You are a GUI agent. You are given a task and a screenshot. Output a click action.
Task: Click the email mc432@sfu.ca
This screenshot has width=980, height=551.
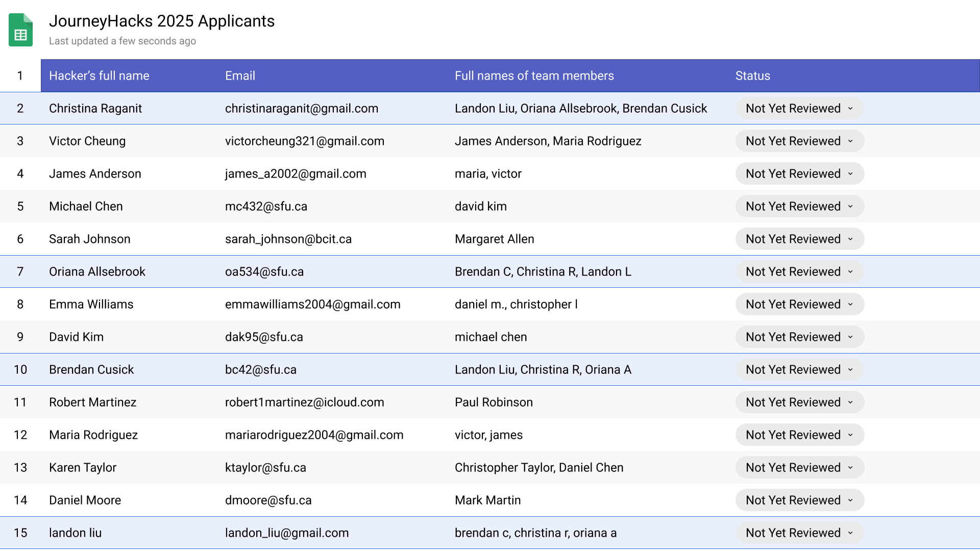click(x=266, y=206)
